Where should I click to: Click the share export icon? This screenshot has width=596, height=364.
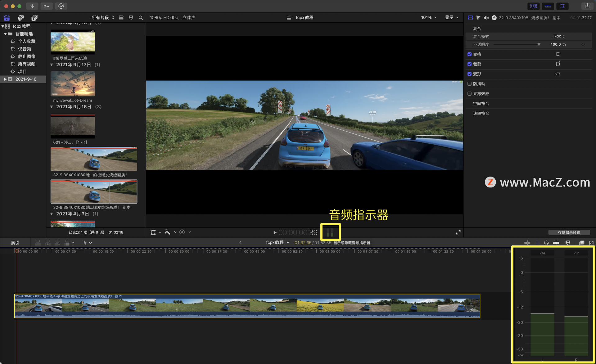click(587, 6)
